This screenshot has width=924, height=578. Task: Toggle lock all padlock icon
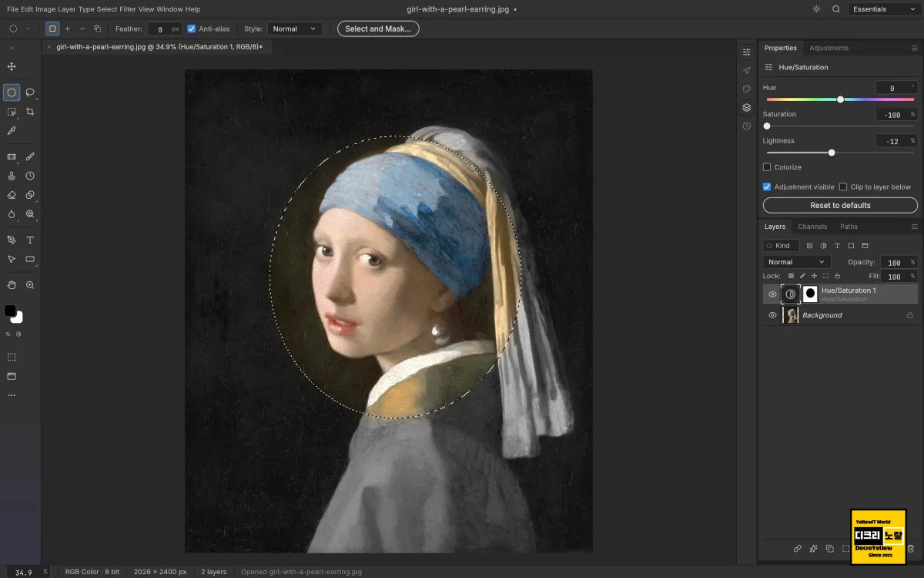[x=838, y=276]
